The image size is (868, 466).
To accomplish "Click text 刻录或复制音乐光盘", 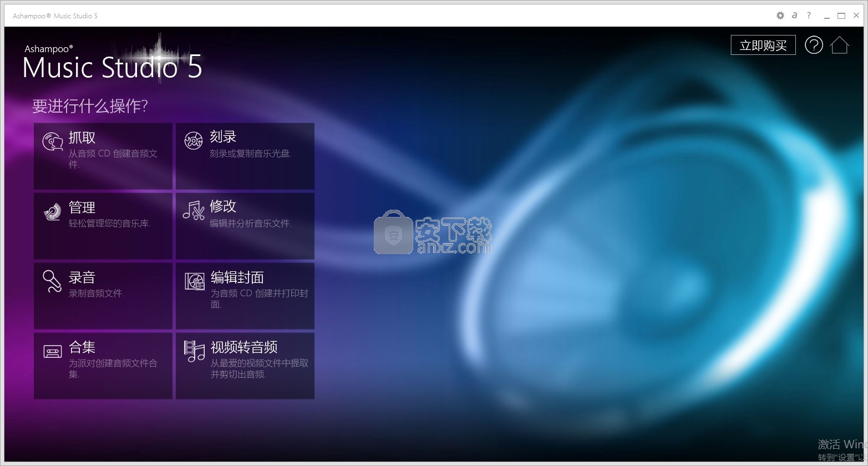I will [251, 153].
